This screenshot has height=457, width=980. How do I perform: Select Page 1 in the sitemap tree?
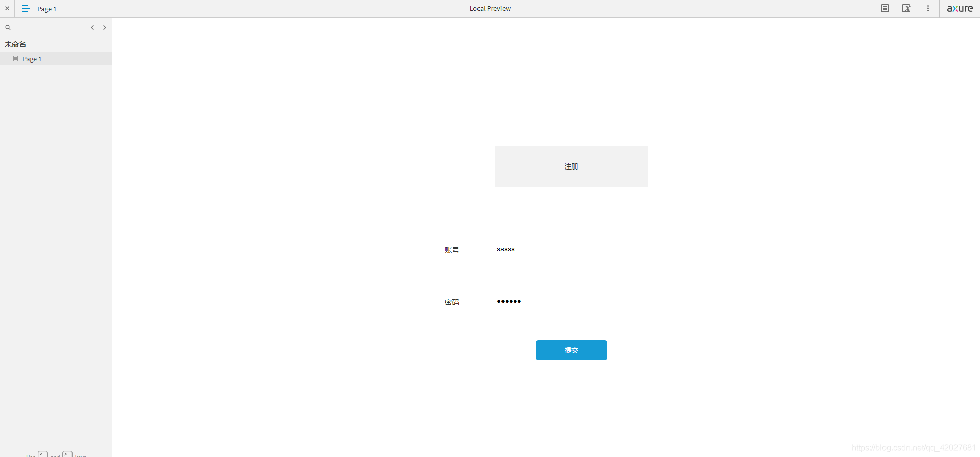(56, 59)
